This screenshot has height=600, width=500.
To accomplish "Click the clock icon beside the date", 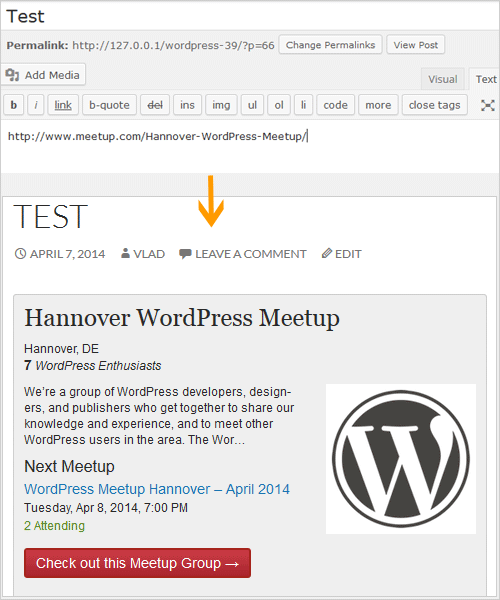I will 20,253.
